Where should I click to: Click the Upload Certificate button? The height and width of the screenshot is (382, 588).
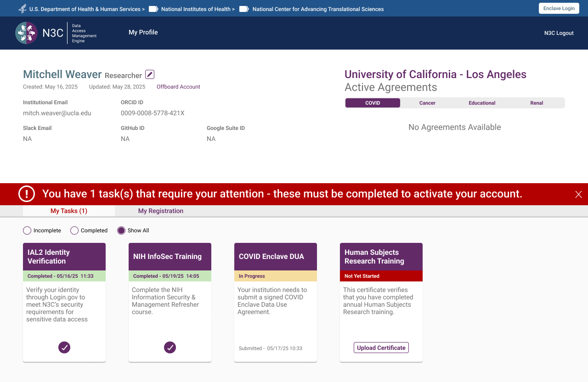pyautogui.click(x=381, y=348)
